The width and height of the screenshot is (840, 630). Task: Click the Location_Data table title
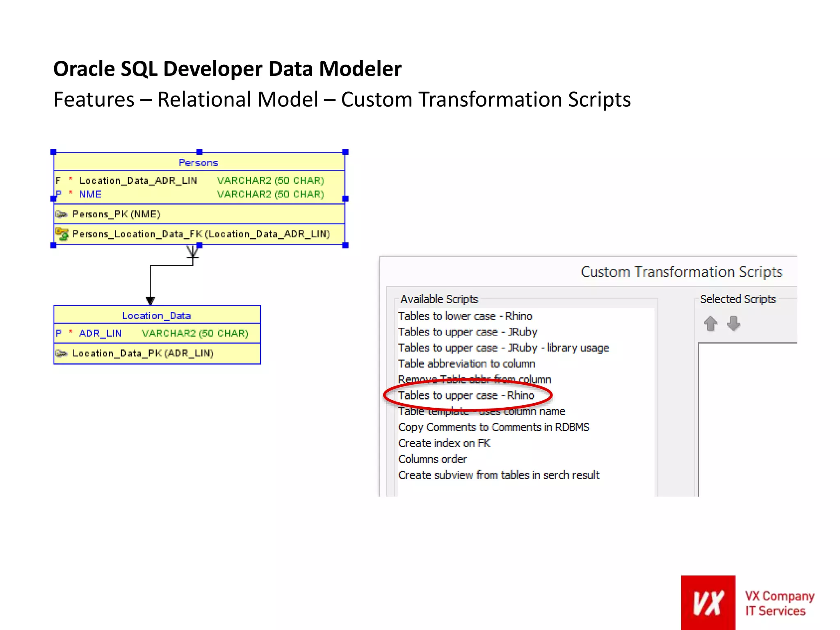point(156,315)
